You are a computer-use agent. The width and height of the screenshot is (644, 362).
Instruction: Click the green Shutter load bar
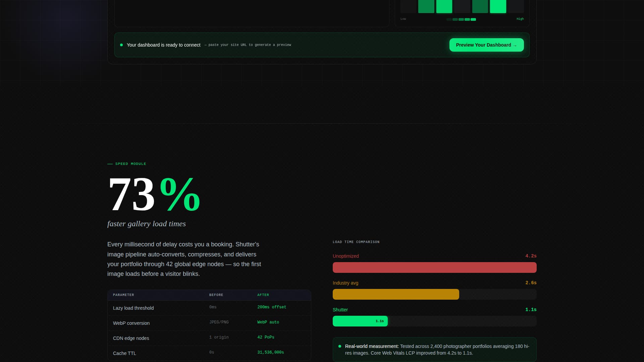pyautogui.click(x=360, y=321)
